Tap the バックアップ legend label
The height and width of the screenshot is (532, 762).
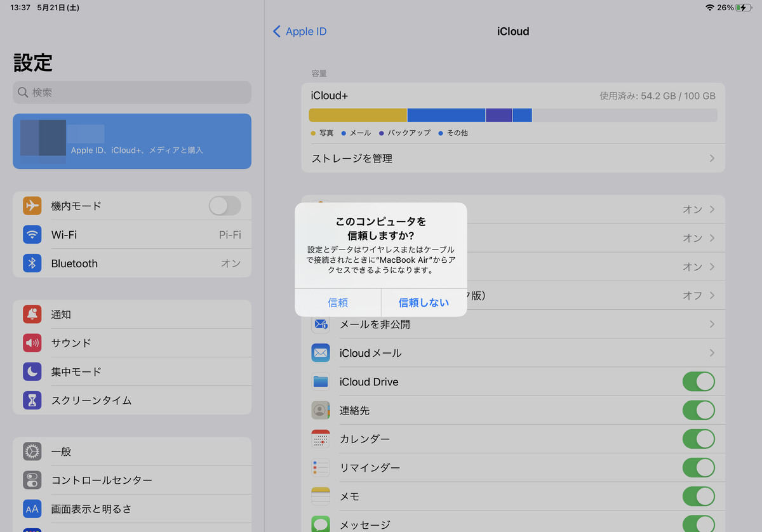pos(409,133)
